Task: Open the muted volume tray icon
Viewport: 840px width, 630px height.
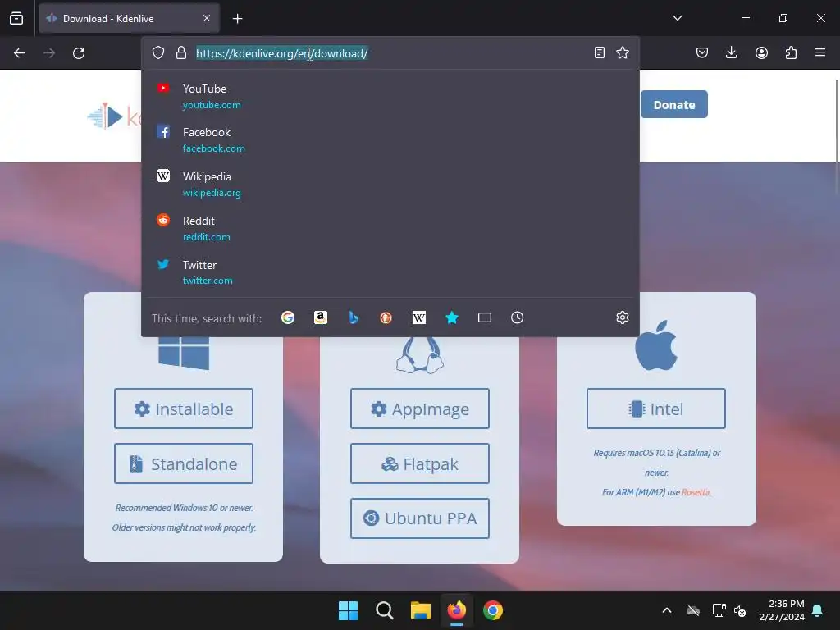Action: pos(740,610)
